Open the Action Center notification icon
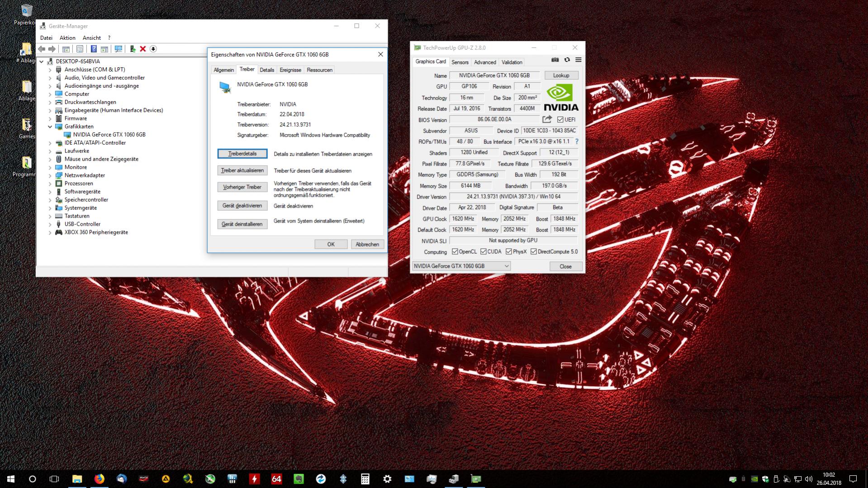This screenshot has width=868, height=488. pos(853,479)
